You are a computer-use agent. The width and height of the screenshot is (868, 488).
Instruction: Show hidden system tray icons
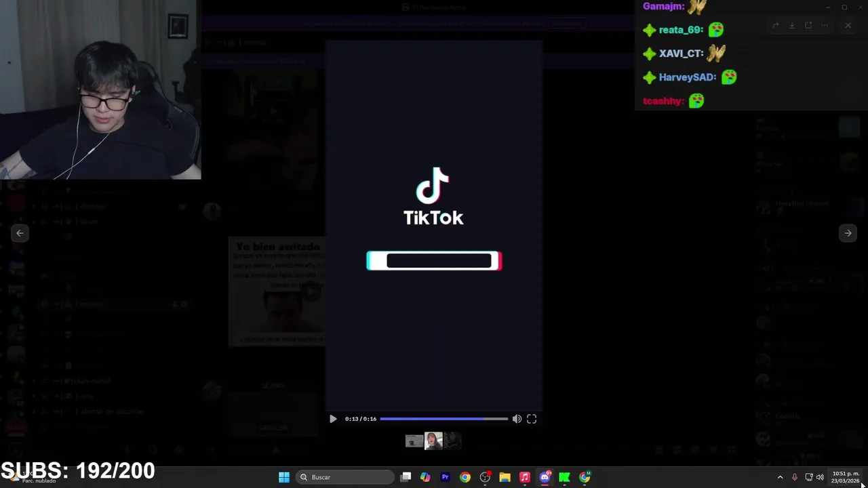pos(780,477)
